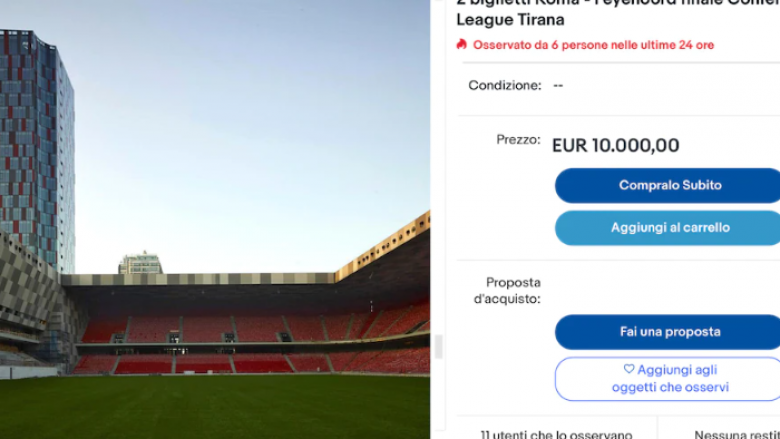Click the Proposta d'acquisto label
Viewport: 780px width, 439px height.
[x=507, y=291]
